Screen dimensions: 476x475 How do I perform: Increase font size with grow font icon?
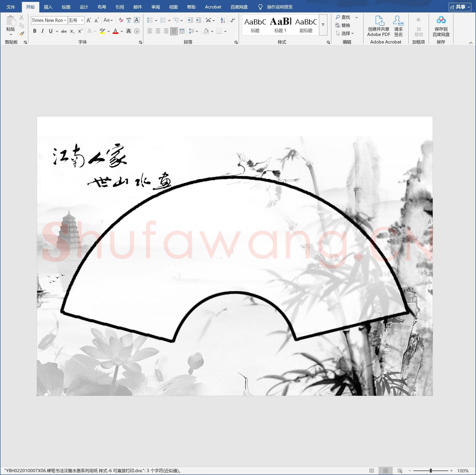pos(89,20)
